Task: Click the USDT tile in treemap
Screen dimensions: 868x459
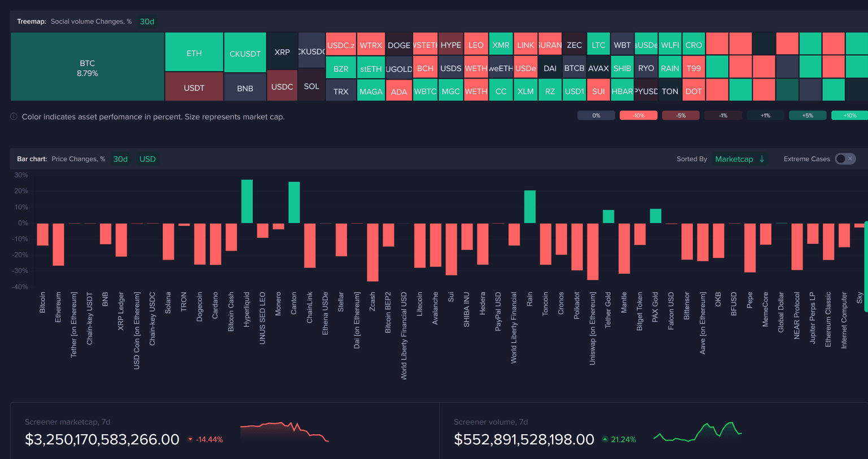Action: tap(194, 88)
